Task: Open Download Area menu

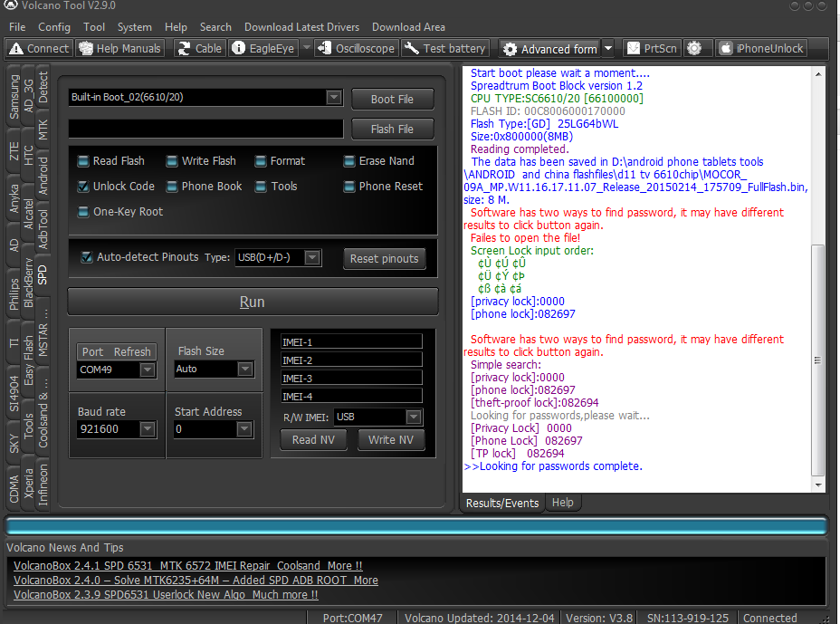Action: pos(408,27)
